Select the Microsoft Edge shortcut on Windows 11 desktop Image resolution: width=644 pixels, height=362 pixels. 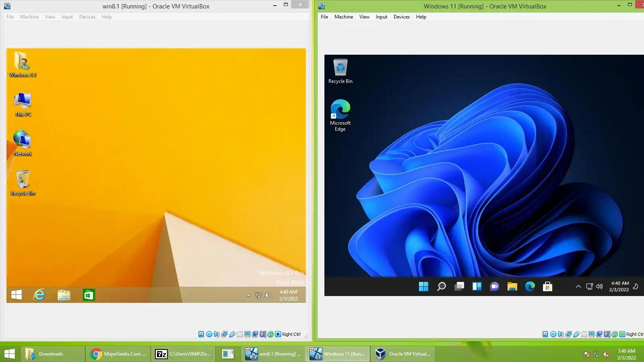(x=341, y=115)
